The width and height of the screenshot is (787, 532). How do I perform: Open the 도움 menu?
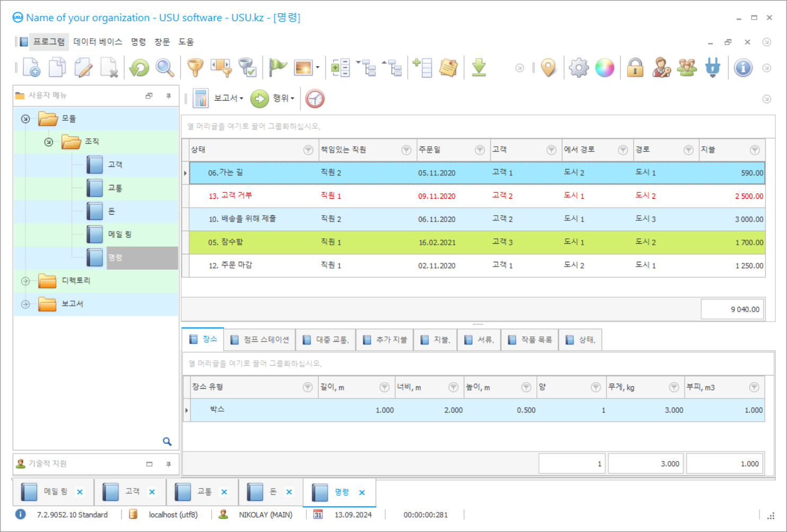point(186,42)
